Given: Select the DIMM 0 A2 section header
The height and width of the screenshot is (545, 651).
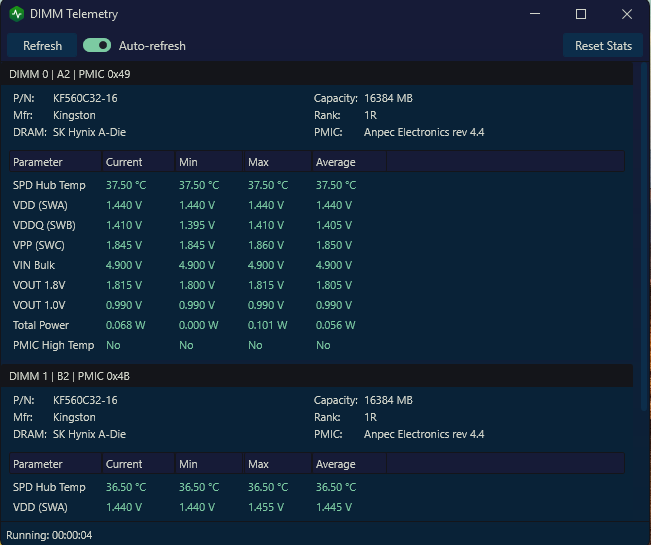Looking at the screenshot, I should point(317,74).
